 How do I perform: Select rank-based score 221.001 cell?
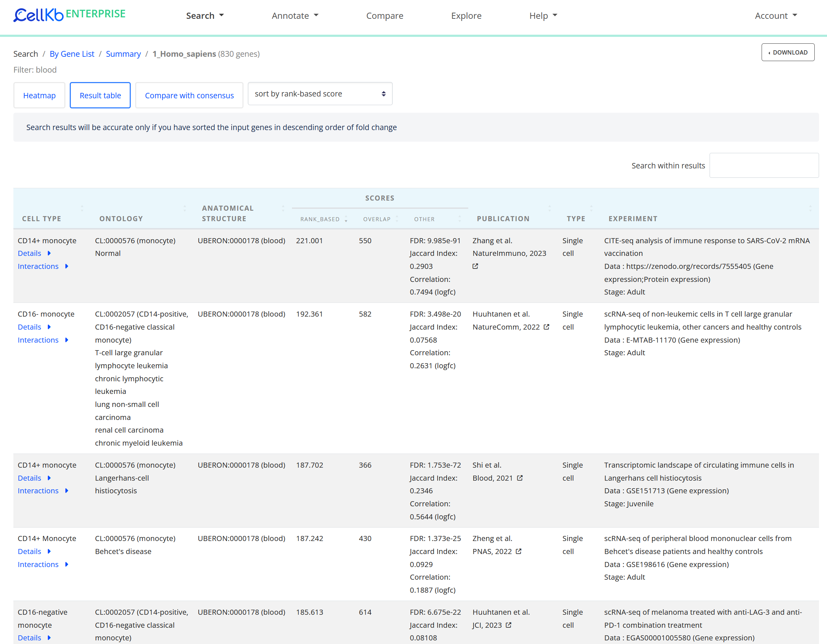[309, 241]
